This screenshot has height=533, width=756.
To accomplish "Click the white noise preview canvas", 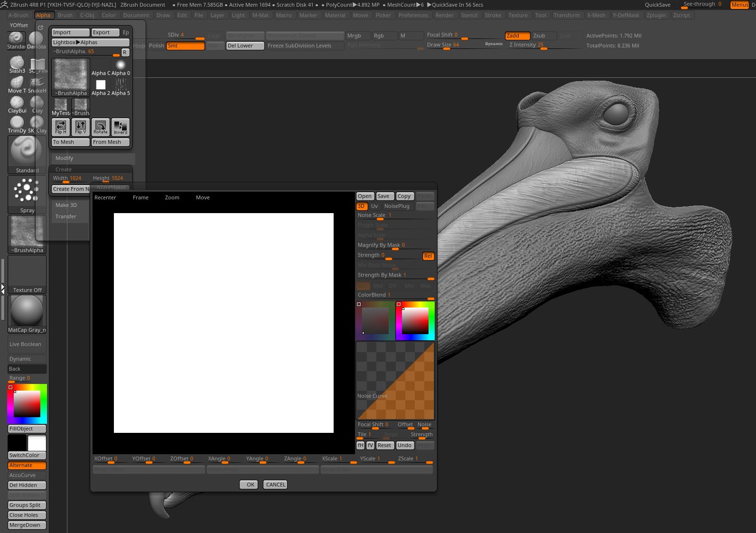I will click(x=224, y=323).
